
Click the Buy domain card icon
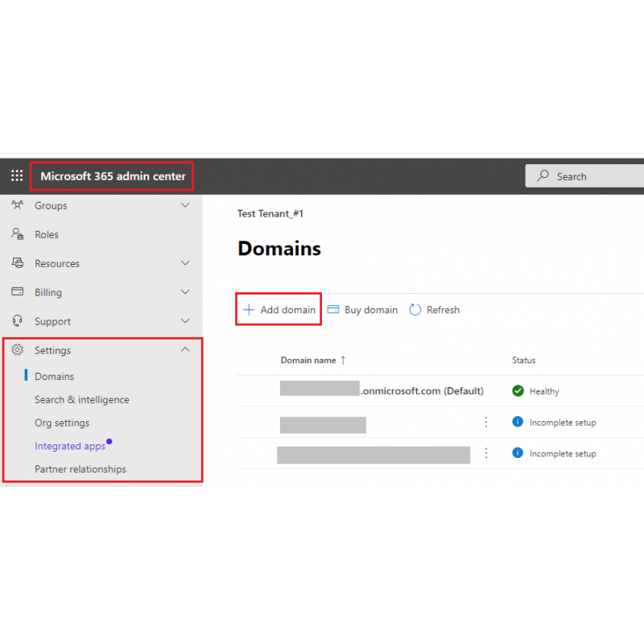pos(333,309)
